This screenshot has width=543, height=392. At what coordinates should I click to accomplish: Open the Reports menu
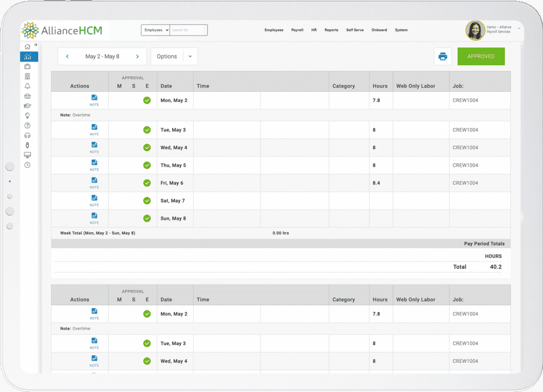pyautogui.click(x=331, y=30)
